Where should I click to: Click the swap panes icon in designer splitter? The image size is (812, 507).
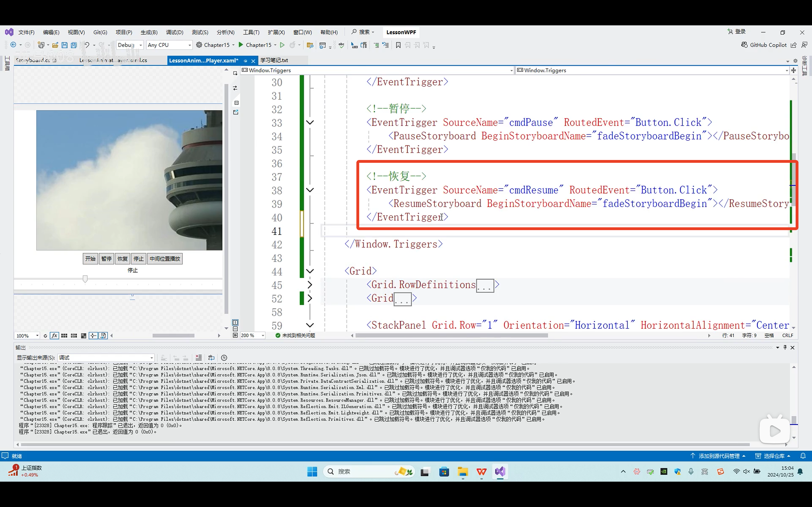click(x=235, y=88)
